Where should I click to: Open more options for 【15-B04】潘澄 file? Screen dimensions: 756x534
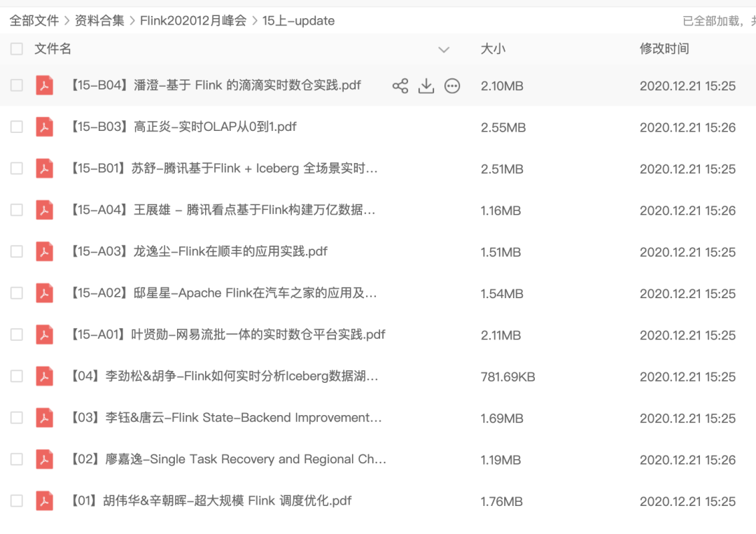pos(452,86)
